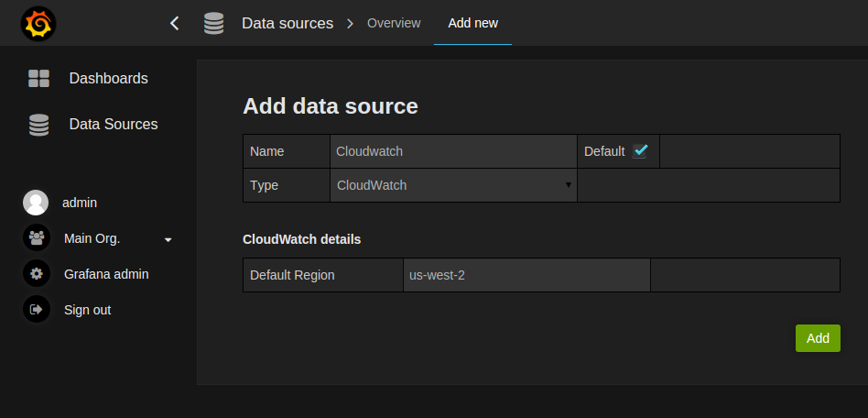Open the Dashboards link in sidebar
This screenshot has height=418, width=868.
(x=108, y=79)
